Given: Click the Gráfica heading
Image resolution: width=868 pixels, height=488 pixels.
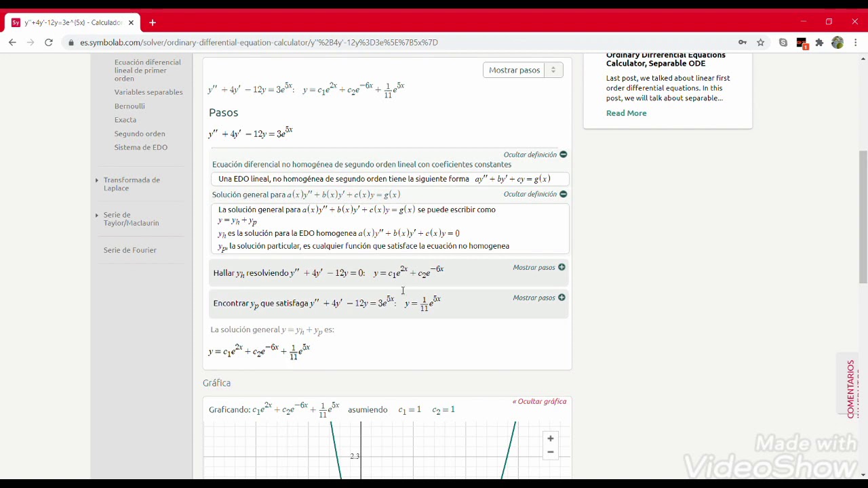Looking at the screenshot, I should [x=217, y=383].
